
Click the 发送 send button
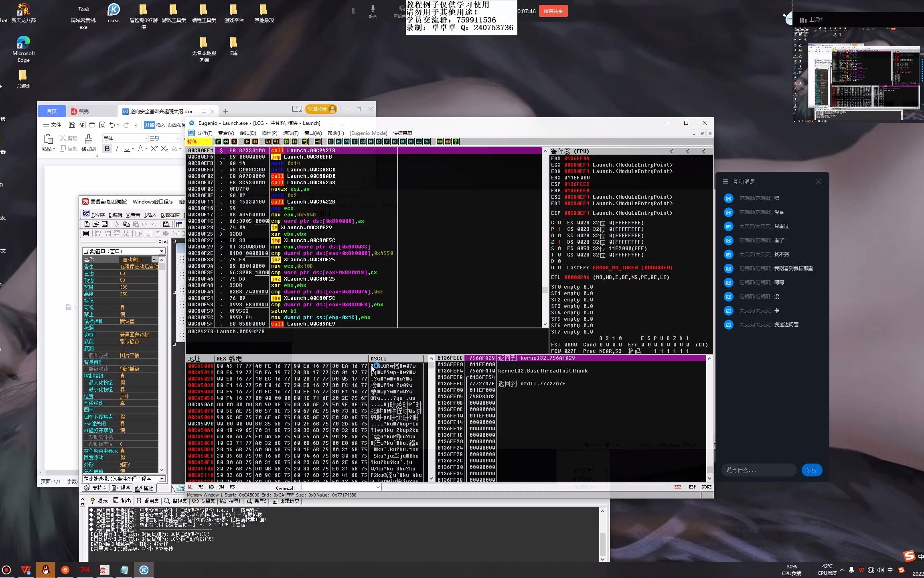(811, 470)
